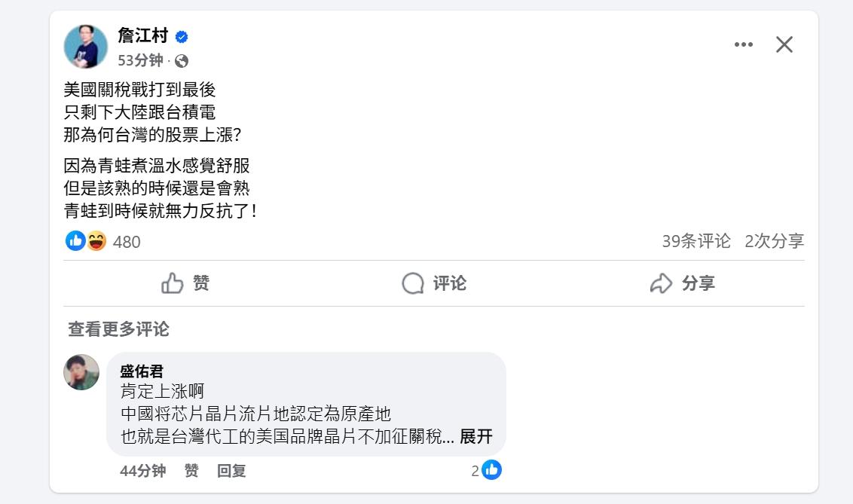Screen dimensions: 853x504
Task: Click the share arrow icon
Action: (661, 283)
